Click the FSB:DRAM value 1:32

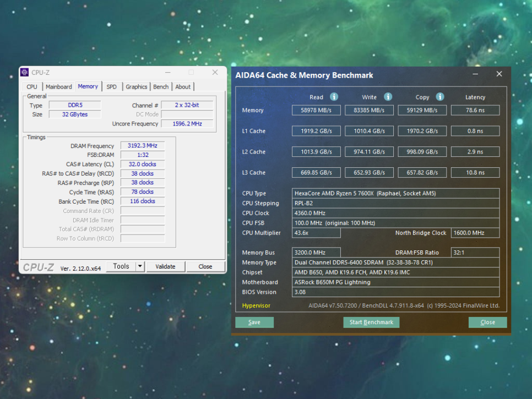point(143,155)
